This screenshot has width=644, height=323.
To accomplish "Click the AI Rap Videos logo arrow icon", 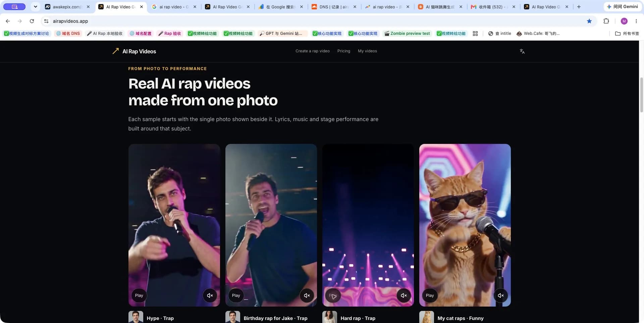I will click(x=115, y=51).
